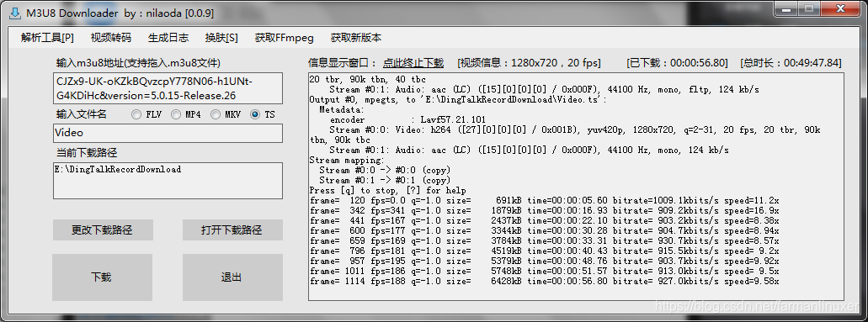Click the 打开下载路径 button
Image resolution: width=868 pixels, height=322 pixels.
232,230
